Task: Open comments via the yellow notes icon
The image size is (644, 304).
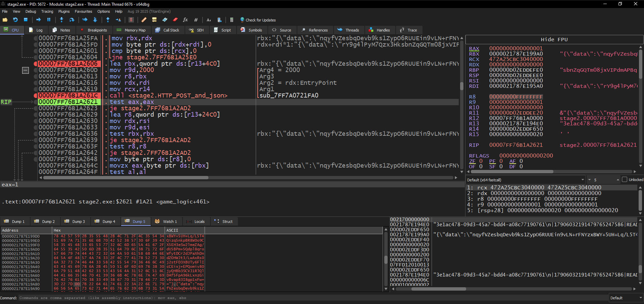Action: 154,20
